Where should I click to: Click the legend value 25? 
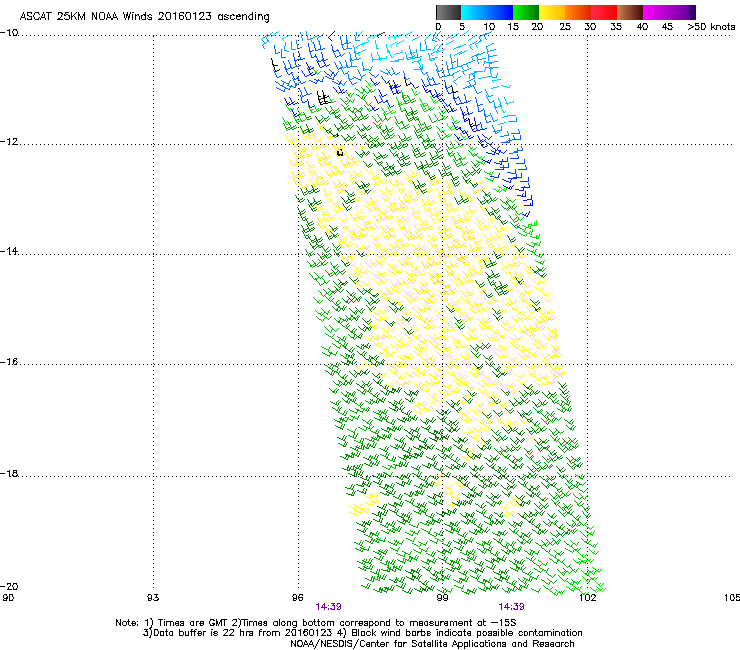pyautogui.click(x=565, y=27)
